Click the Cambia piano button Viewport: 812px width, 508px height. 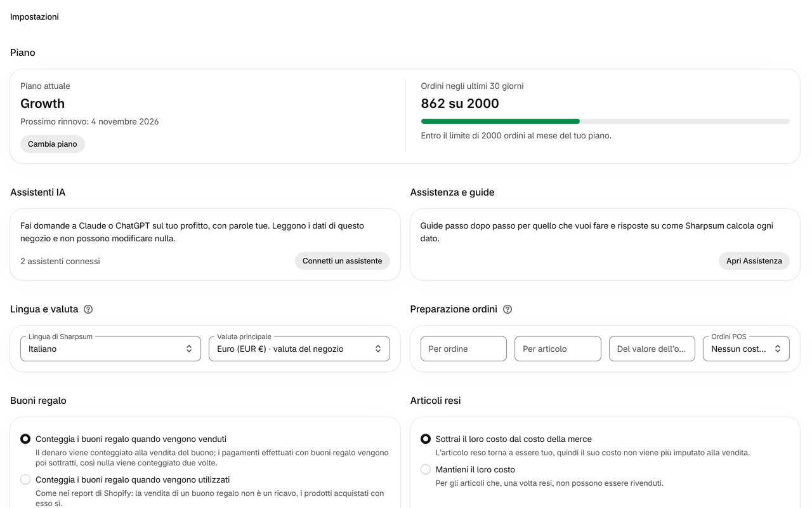(x=53, y=144)
